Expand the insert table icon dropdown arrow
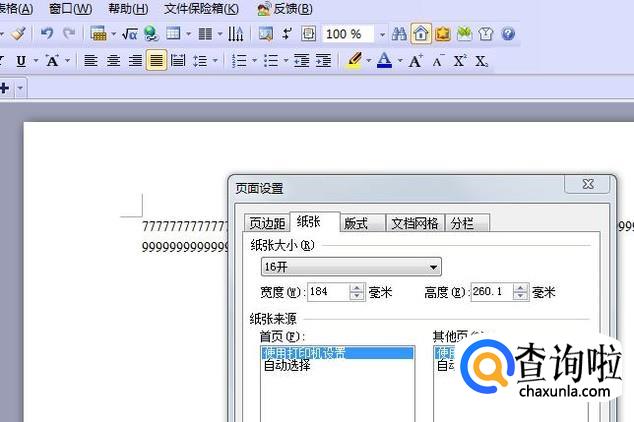The width and height of the screenshot is (634, 422). coord(114,34)
